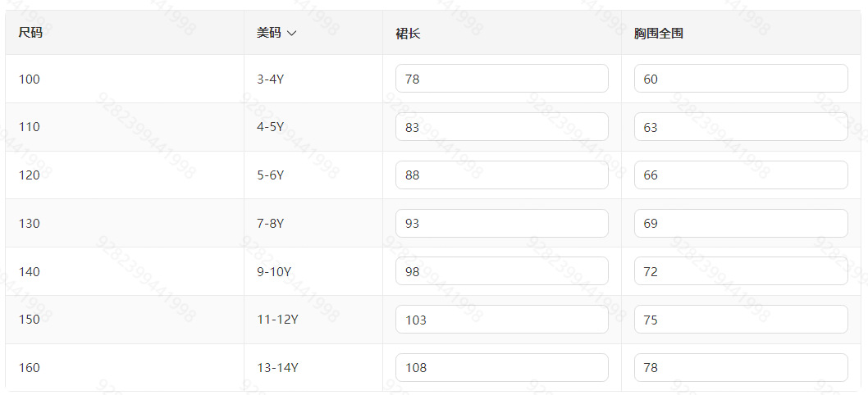Expand the 美码 column dropdown arrow

[291, 34]
